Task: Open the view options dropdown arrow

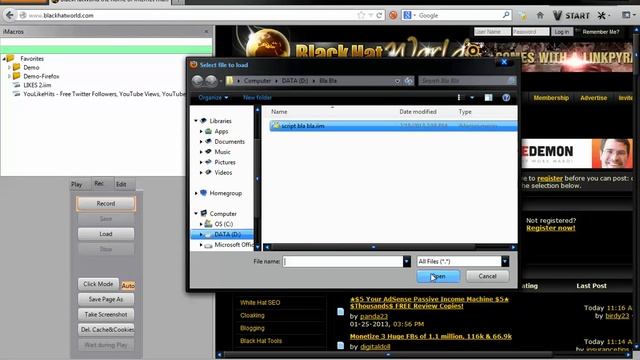Action: pyautogui.click(x=472, y=98)
